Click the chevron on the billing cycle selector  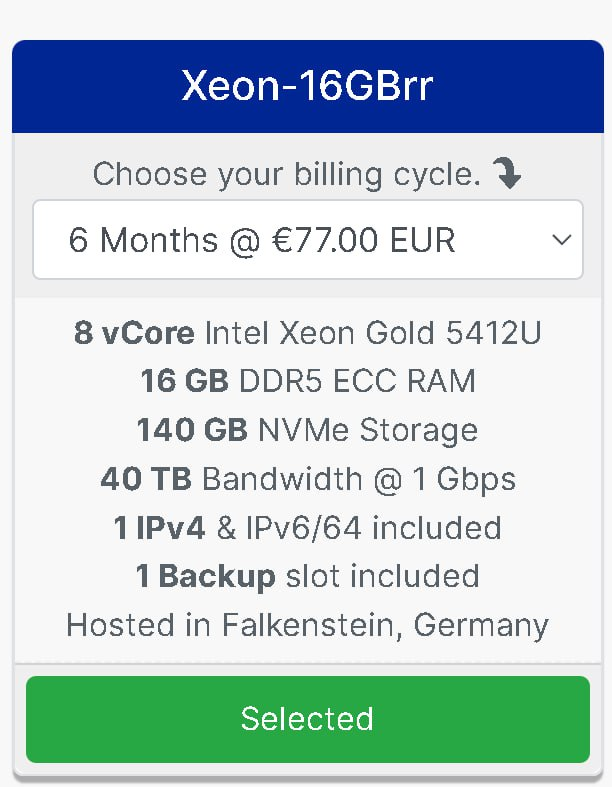point(562,240)
